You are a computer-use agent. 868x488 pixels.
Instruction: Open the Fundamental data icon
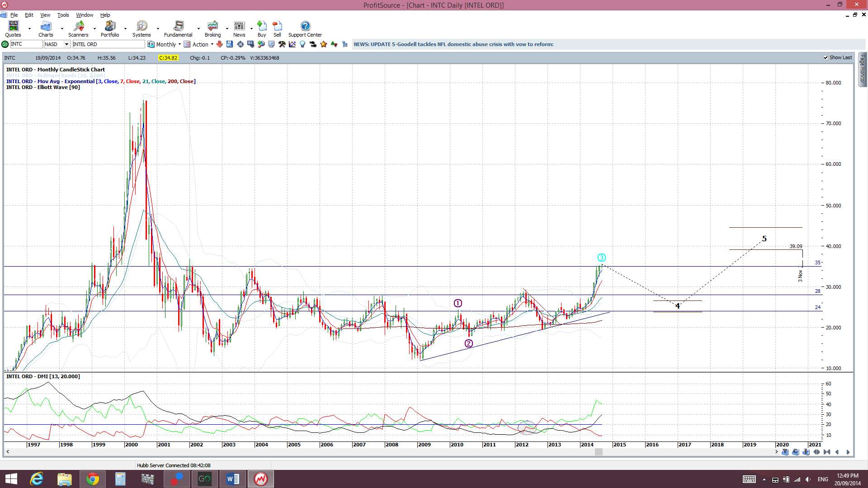click(x=179, y=26)
